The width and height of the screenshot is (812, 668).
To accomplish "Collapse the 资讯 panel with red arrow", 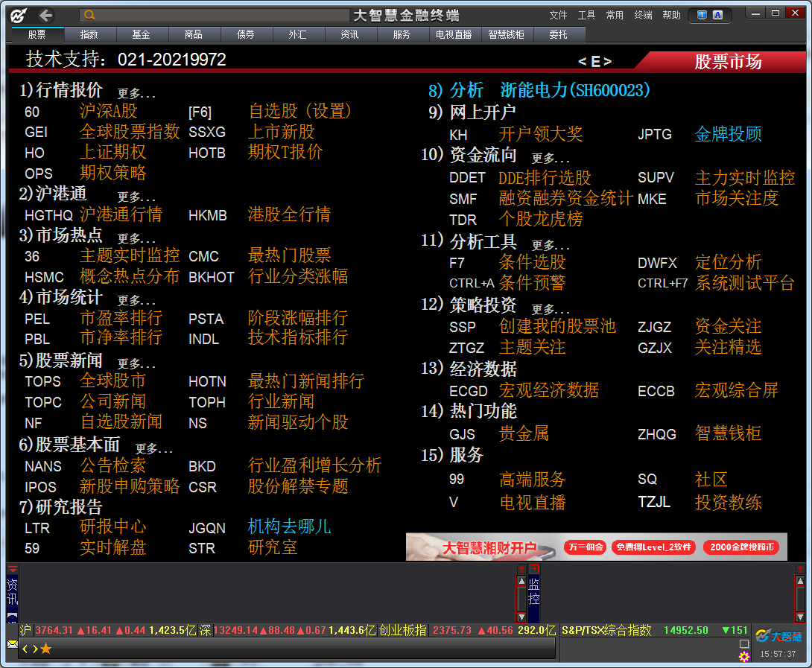I will [13, 570].
